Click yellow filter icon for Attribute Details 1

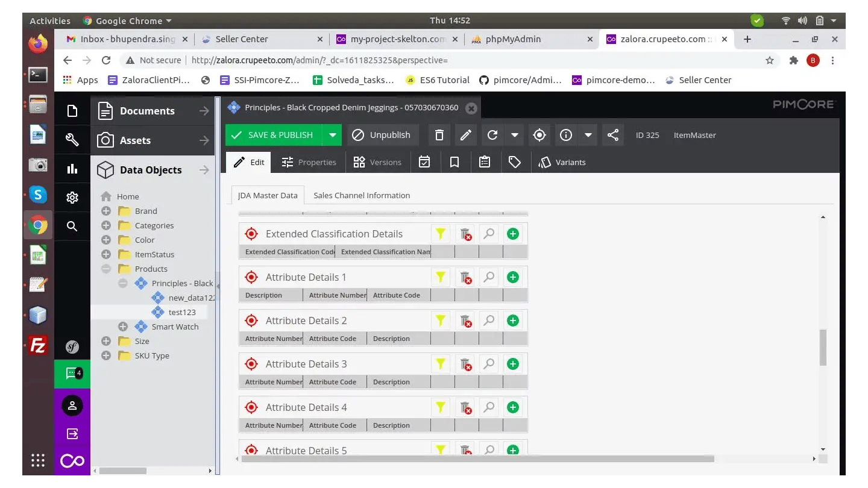point(441,277)
